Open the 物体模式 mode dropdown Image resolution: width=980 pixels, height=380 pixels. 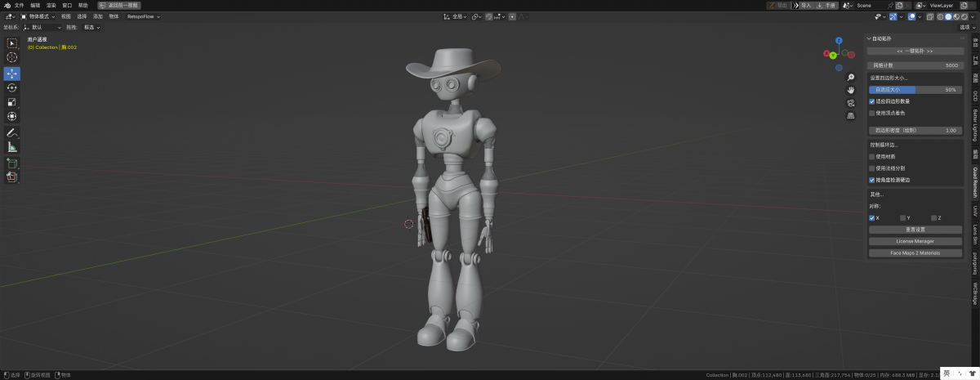(38, 16)
